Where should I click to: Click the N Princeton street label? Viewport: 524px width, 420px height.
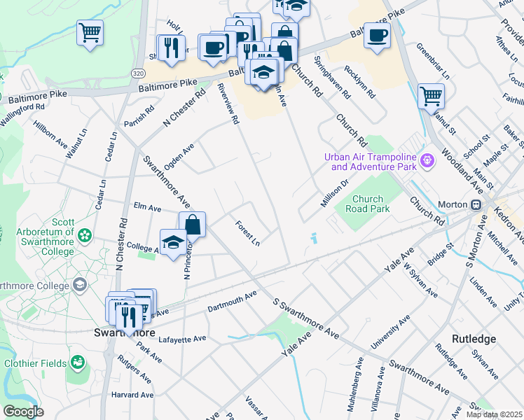pos(188,260)
